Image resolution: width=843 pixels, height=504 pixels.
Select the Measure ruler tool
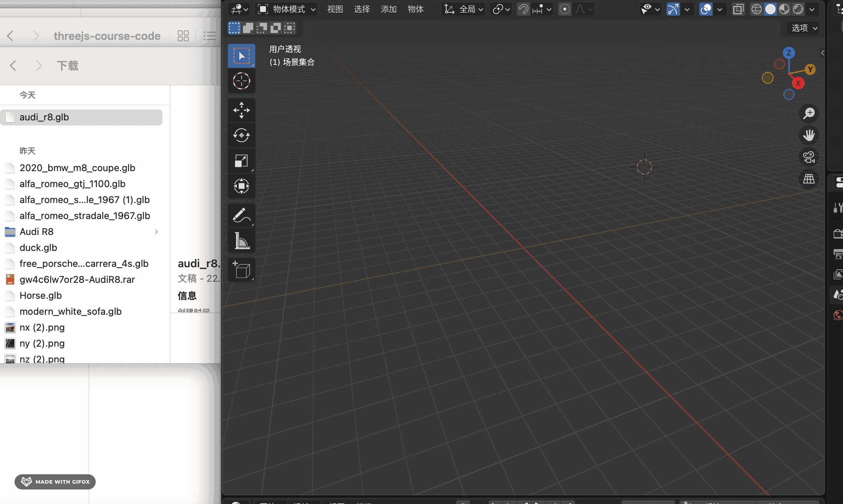coord(241,241)
